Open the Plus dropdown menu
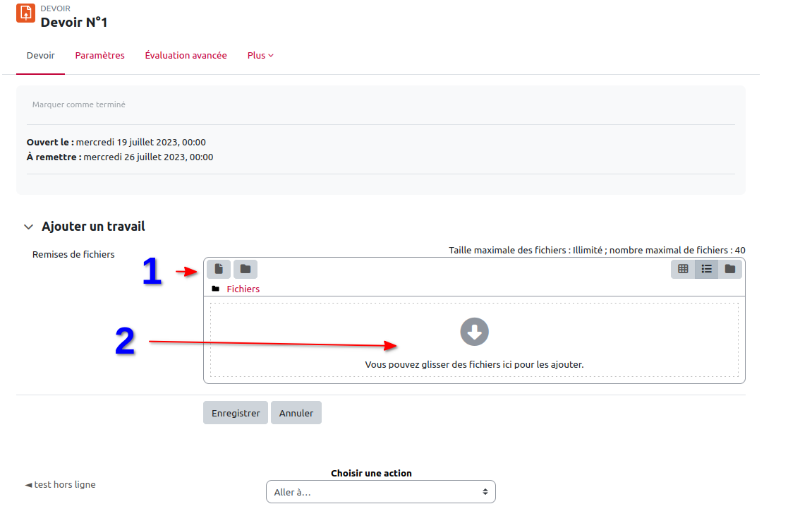Screen dimensions: 812x516 (x=260, y=56)
